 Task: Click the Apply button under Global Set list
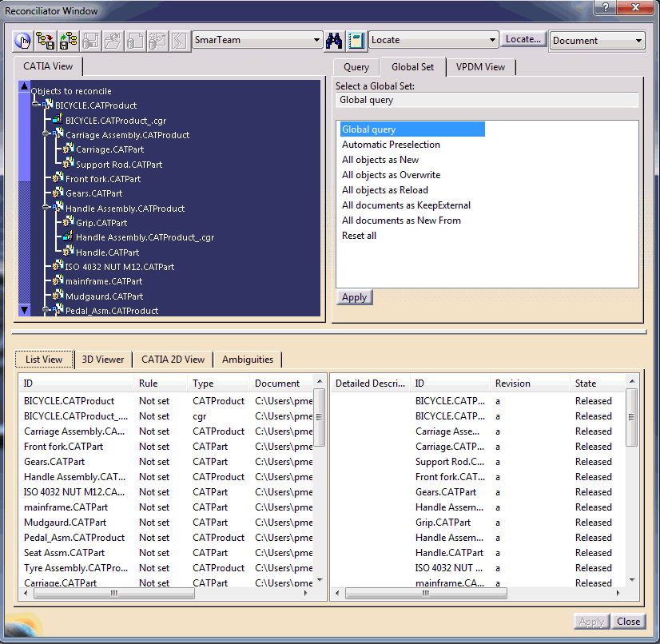coord(354,297)
